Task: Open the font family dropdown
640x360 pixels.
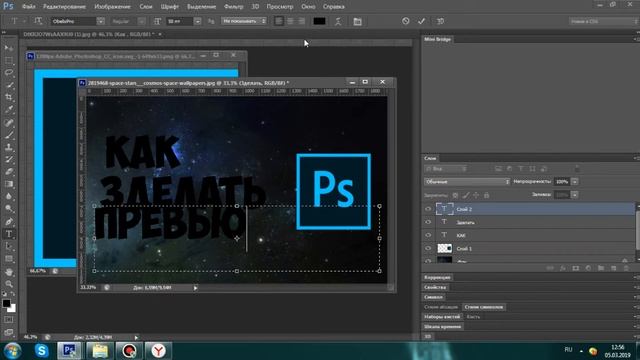Action: click(x=100, y=21)
